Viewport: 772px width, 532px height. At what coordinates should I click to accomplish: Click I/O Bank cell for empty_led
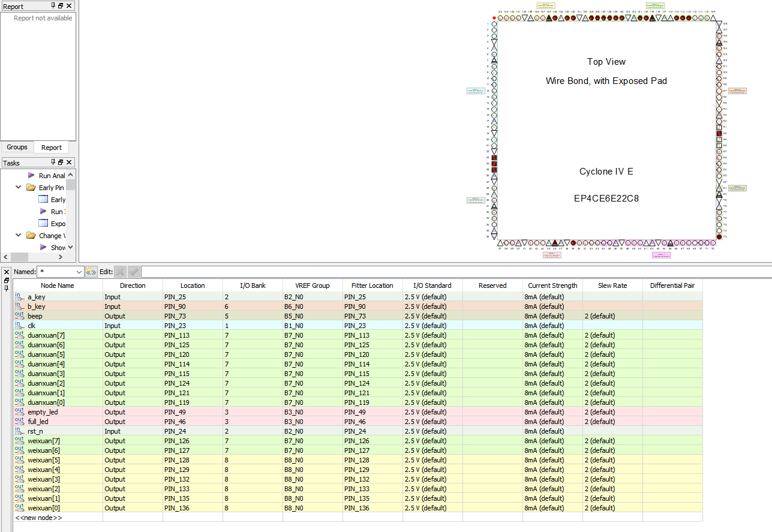(253, 411)
